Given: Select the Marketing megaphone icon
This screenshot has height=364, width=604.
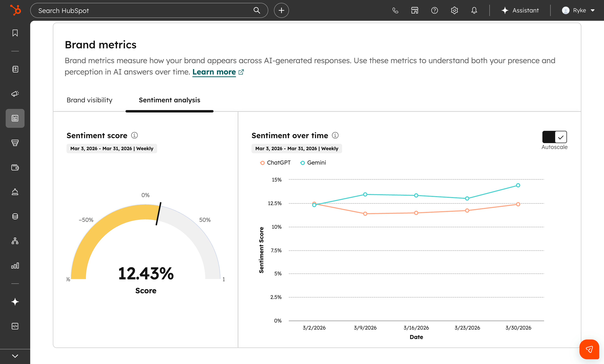Looking at the screenshot, I should pyautogui.click(x=15, y=94).
